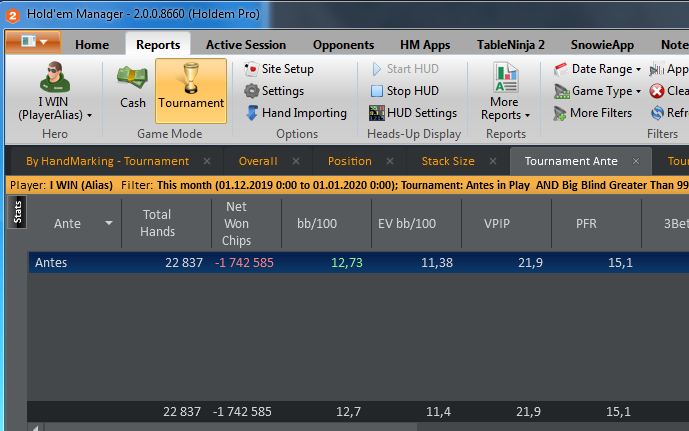Expand the PlayerAlias hero dropdown arrow

click(90, 116)
